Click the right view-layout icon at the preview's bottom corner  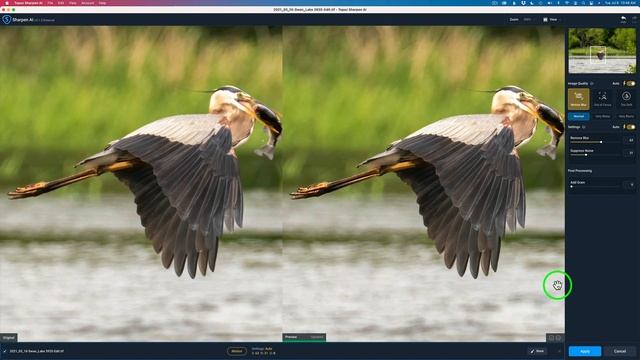pos(558,338)
